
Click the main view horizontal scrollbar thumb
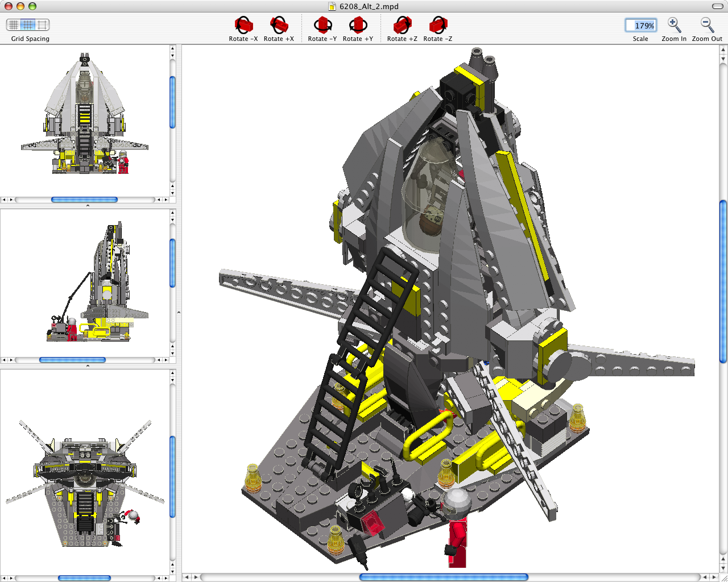444,577
